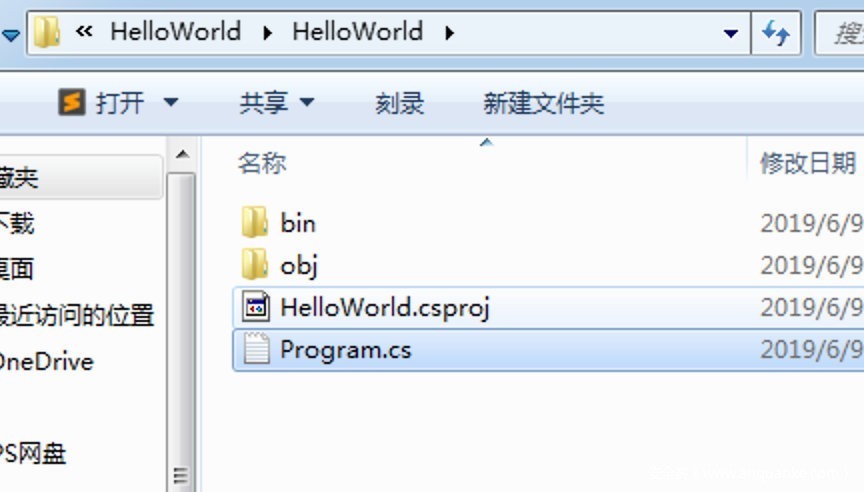Select OneDrive in navigation pane
The width and height of the screenshot is (864, 492).
click(x=46, y=361)
